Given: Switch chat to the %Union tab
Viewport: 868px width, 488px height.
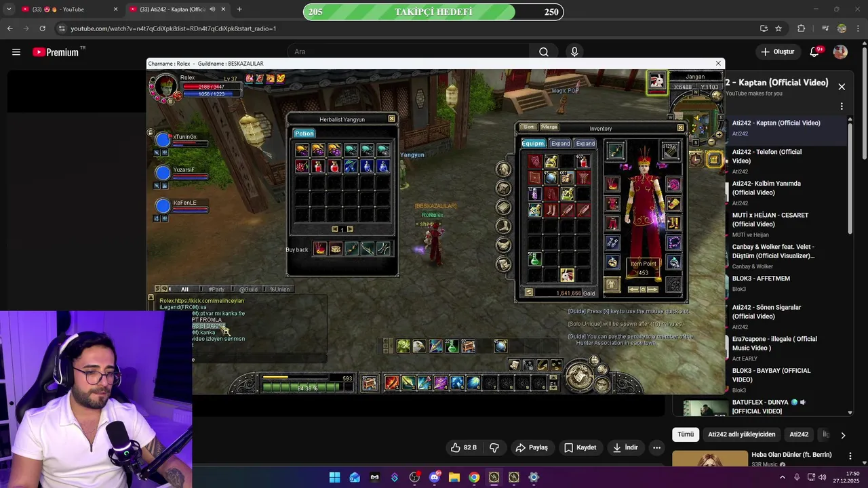Looking at the screenshot, I should coord(280,289).
